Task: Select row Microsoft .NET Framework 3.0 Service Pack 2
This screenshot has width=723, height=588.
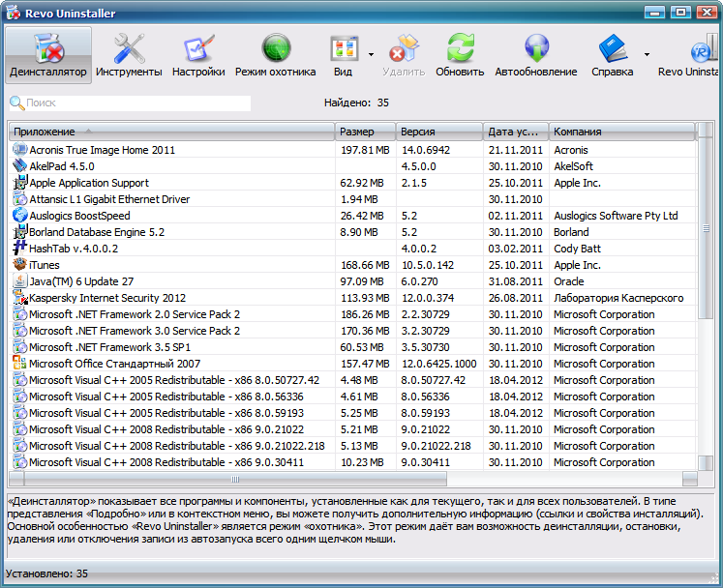Action: tap(352, 331)
